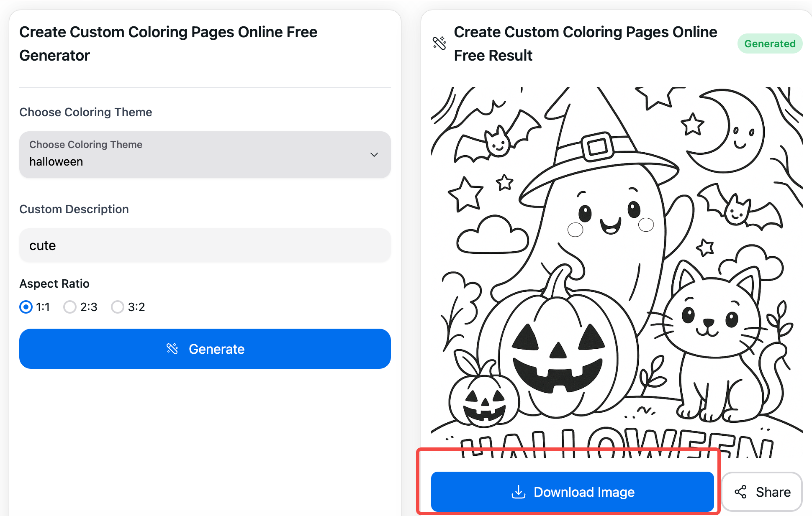This screenshot has height=516, width=812.
Task: Click the share network icon
Action: pos(740,492)
